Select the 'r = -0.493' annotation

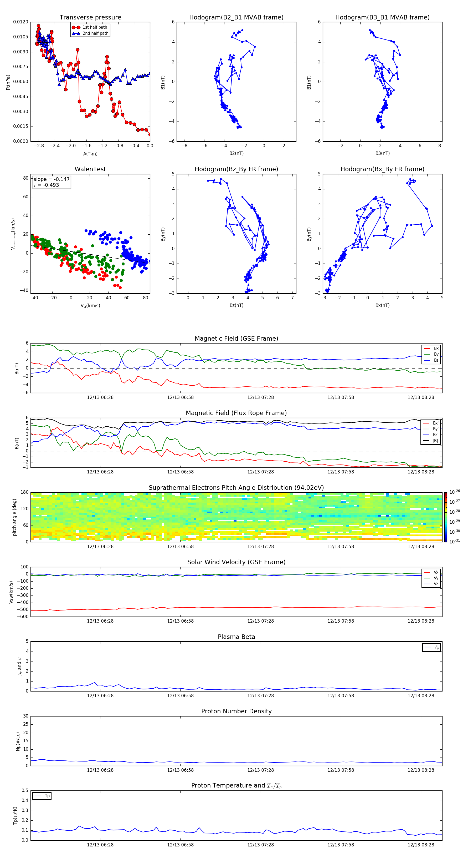pos(47,185)
